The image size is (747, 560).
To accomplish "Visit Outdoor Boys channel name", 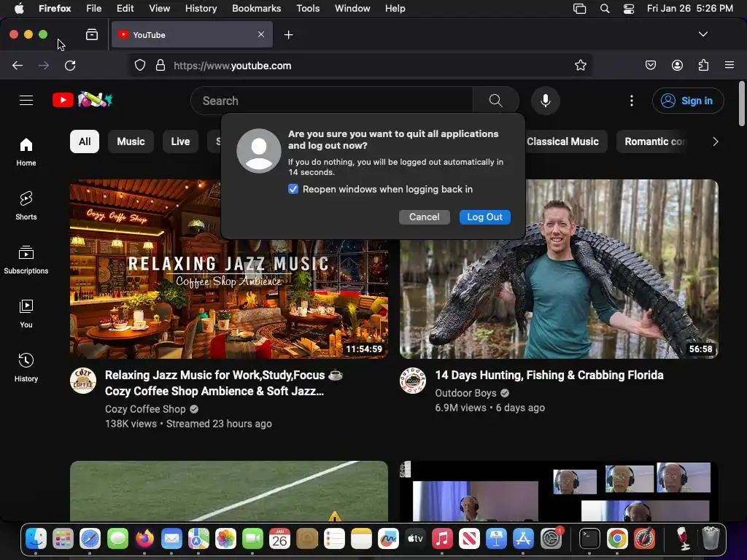I will coord(465,393).
